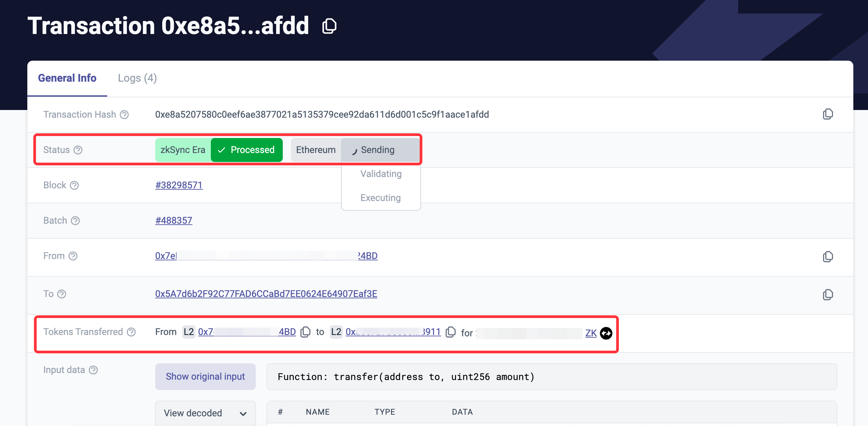Viewport: 868px width, 426px height.
Task: Open batch #488357
Action: tap(174, 221)
